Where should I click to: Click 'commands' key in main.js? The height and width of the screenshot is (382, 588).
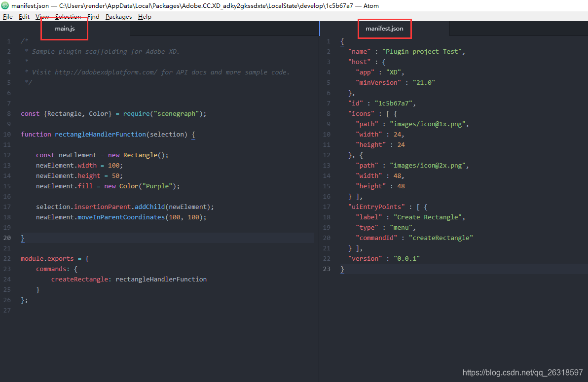pos(51,269)
